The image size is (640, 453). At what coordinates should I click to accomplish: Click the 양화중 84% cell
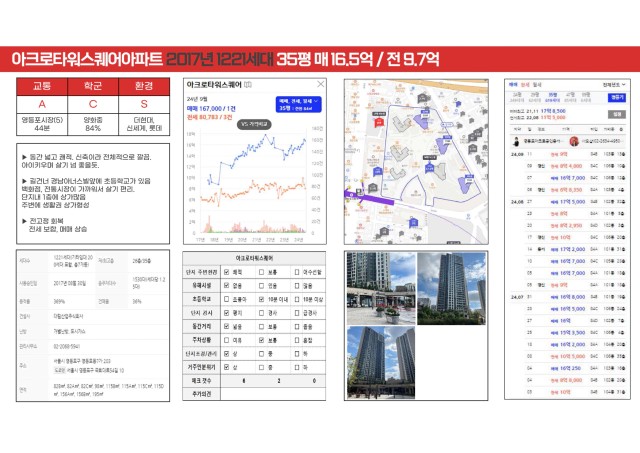pos(93,124)
